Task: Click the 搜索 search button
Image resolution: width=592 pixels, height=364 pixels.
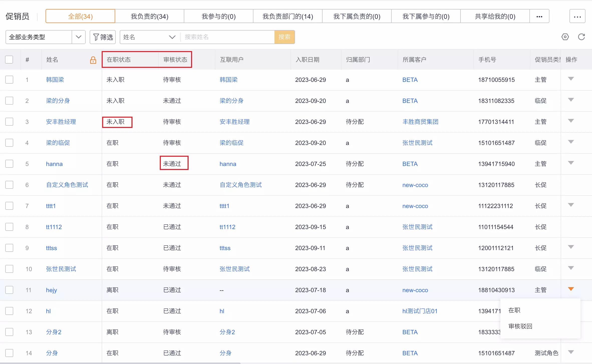Action: pyautogui.click(x=284, y=37)
